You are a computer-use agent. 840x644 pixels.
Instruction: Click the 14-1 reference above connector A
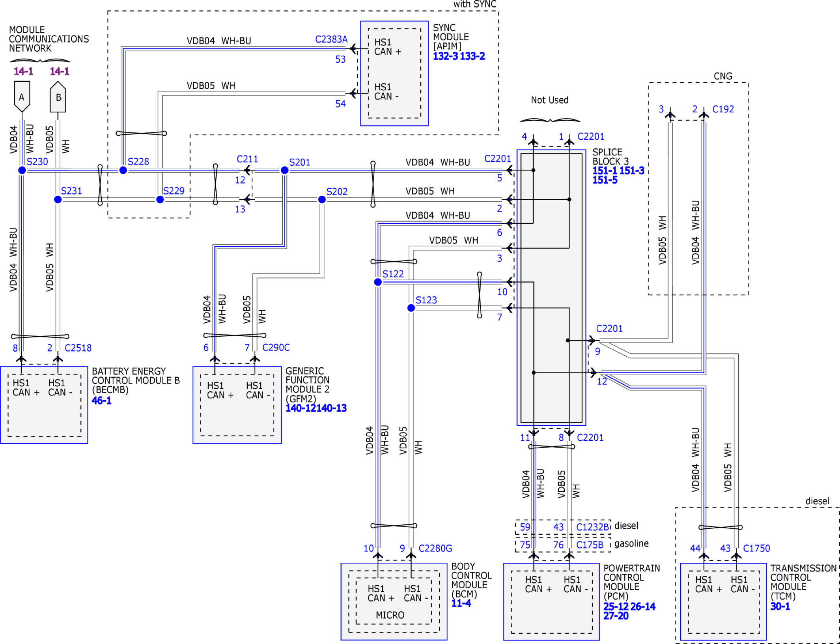23,71
